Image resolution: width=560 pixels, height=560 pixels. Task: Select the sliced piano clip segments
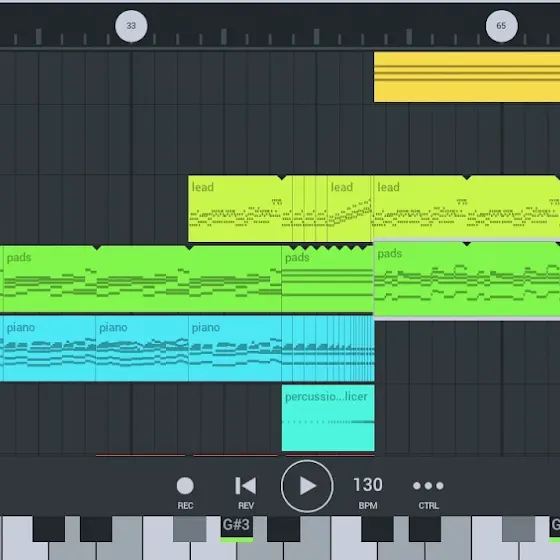[328, 349]
